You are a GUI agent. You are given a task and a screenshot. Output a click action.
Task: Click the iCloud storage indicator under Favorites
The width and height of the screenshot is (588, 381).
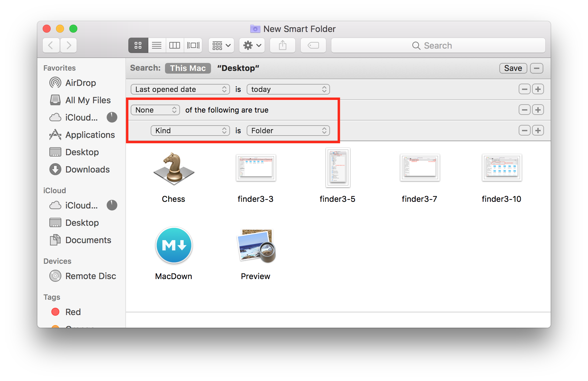(112, 117)
